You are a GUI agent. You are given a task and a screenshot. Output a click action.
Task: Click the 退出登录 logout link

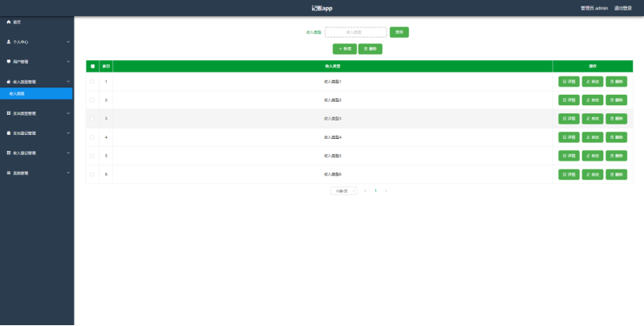pos(622,8)
